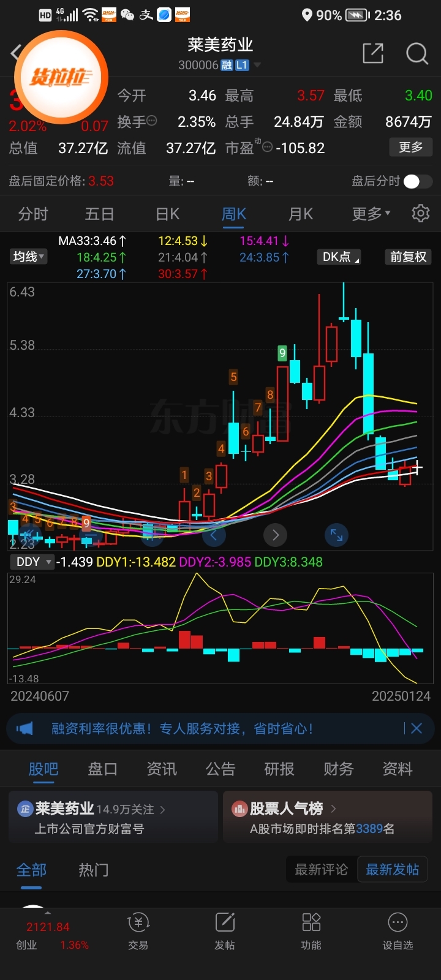This screenshot has width=441, height=980.
Task: Switch to 月K chart tab
Action: tap(301, 214)
